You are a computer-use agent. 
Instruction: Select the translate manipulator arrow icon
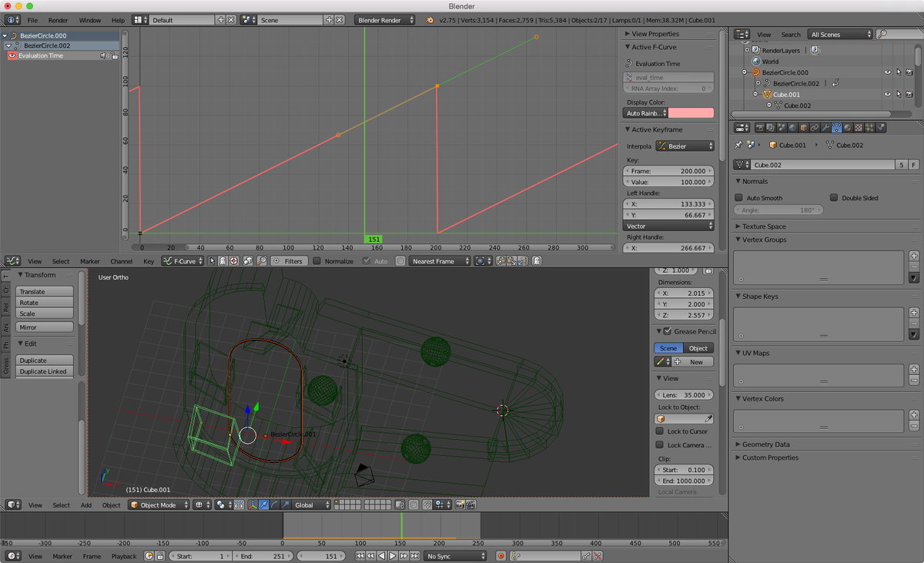click(x=263, y=505)
